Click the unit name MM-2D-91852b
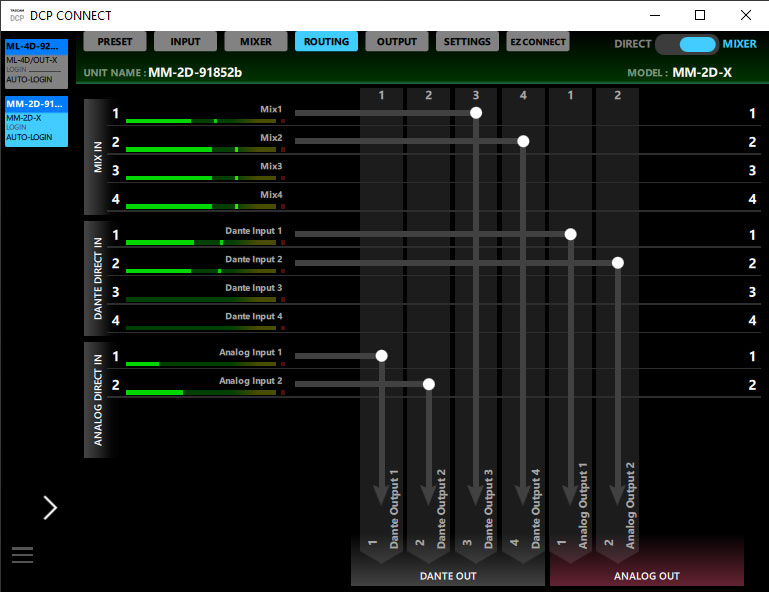 coord(195,73)
